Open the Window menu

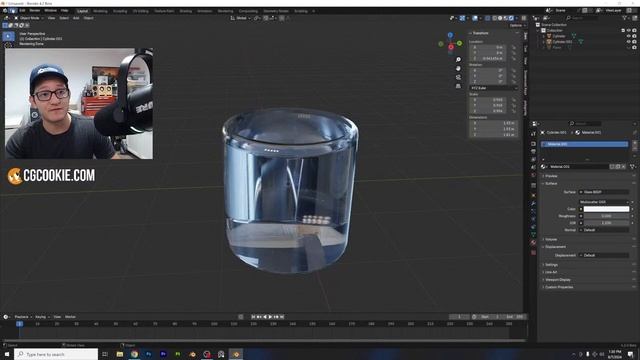click(x=51, y=11)
